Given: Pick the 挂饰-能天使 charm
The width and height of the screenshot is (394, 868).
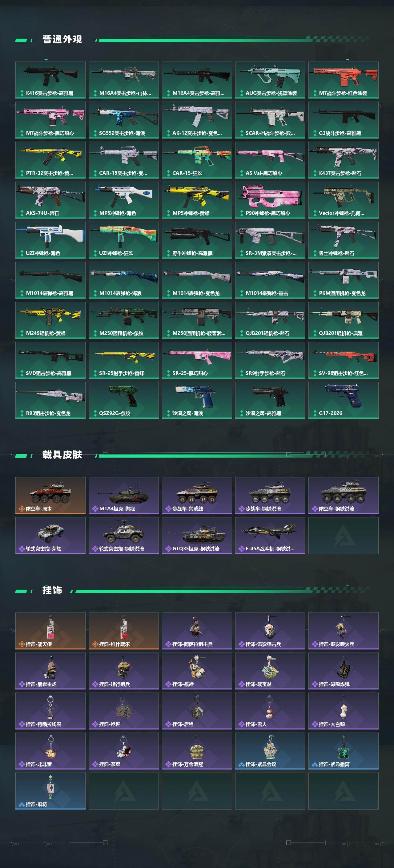Looking at the screenshot, I should (x=50, y=631).
